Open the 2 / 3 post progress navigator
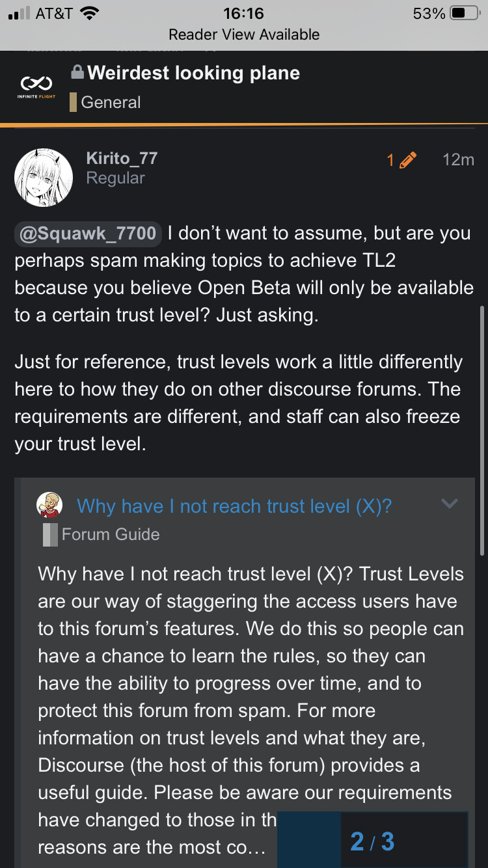The height and width of the screenshot is (868, 488). click(373, 841)
